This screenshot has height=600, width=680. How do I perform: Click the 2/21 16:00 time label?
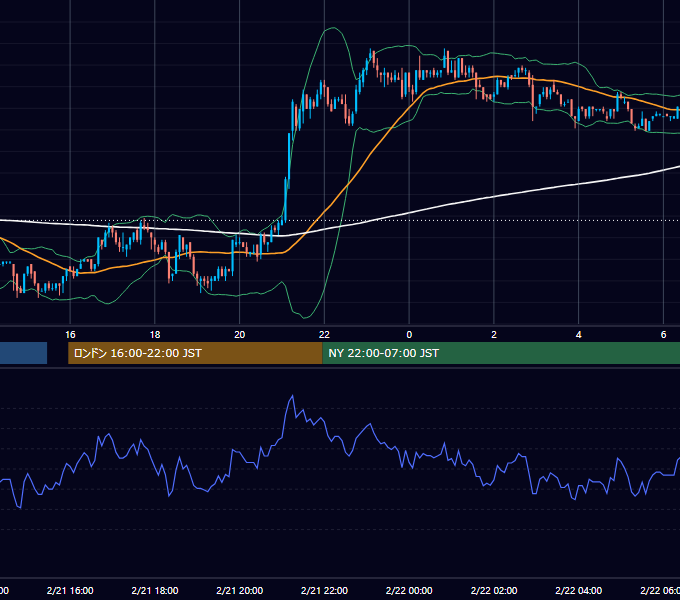pyautogui.click(x=70, y=590)
